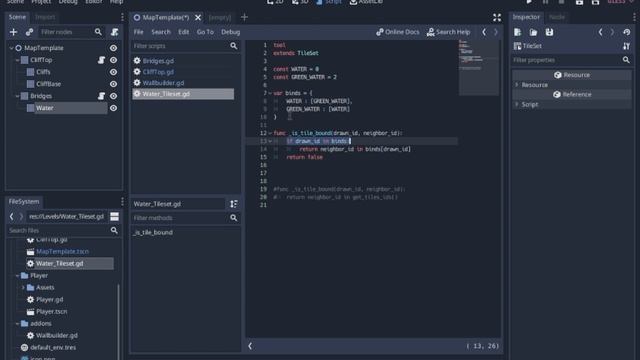The height and width of the screenshot is (360, 640).
Task: Fold code block at line 12
Action: click(270, 133)
